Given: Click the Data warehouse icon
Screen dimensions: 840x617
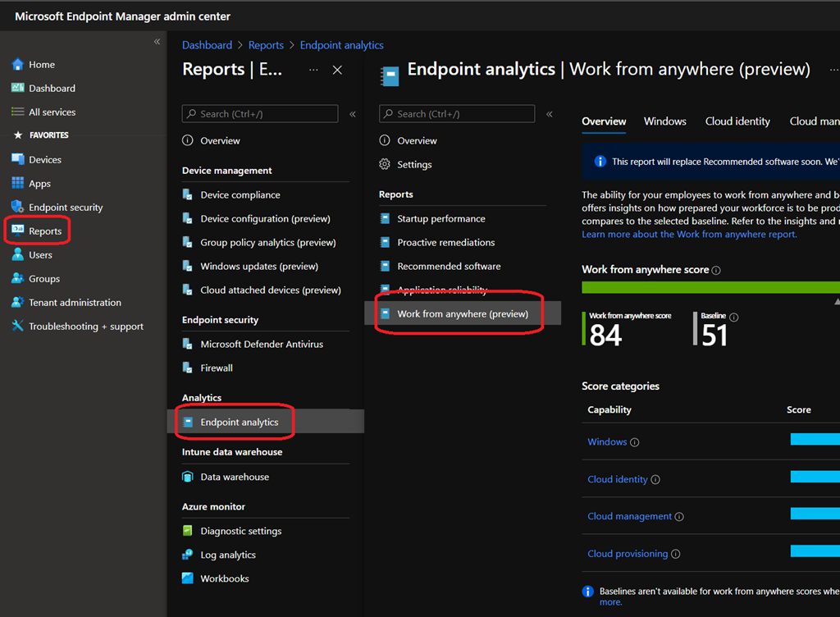Looking at the screenshot, I should pyautogui.click(x=188, y=477).
